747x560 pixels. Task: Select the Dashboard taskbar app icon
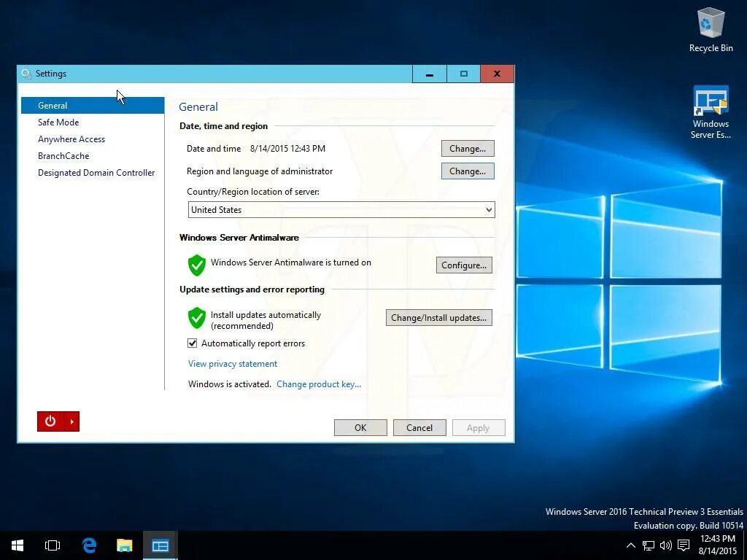coord(160,545)
